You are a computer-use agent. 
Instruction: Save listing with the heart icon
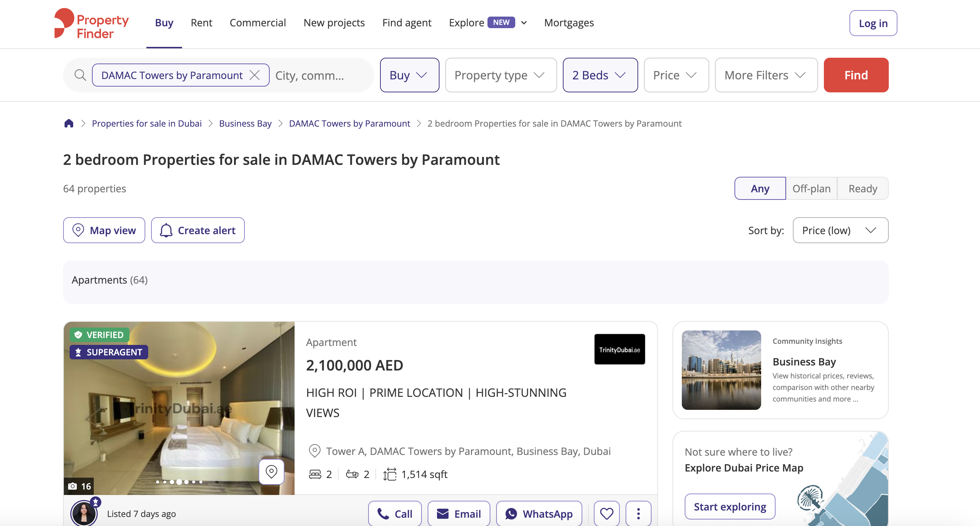tap(606, 513)
